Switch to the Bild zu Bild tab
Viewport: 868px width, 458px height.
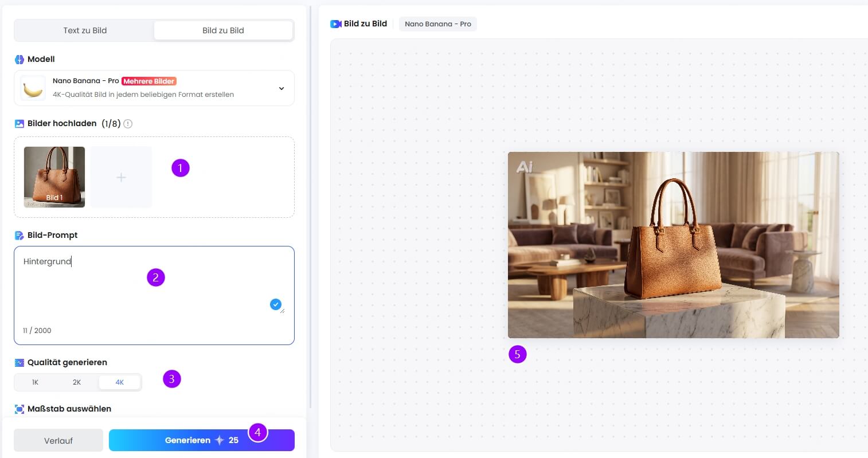pos(223,30)
